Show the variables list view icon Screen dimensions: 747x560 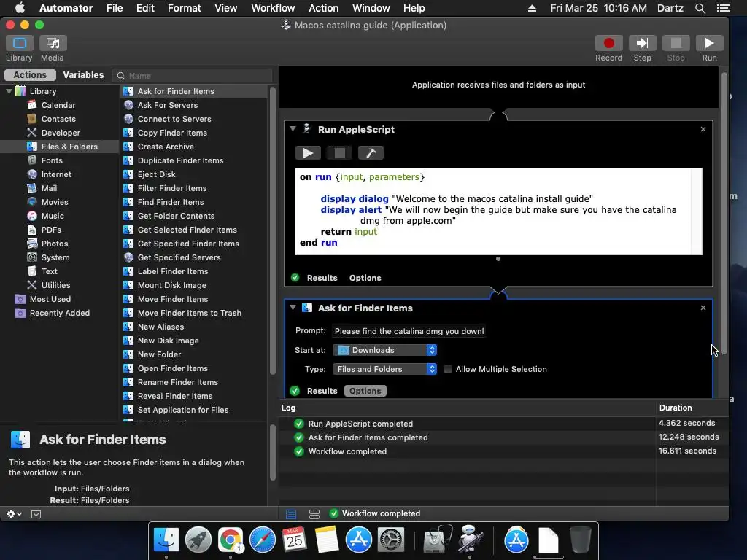click(314, 514)
